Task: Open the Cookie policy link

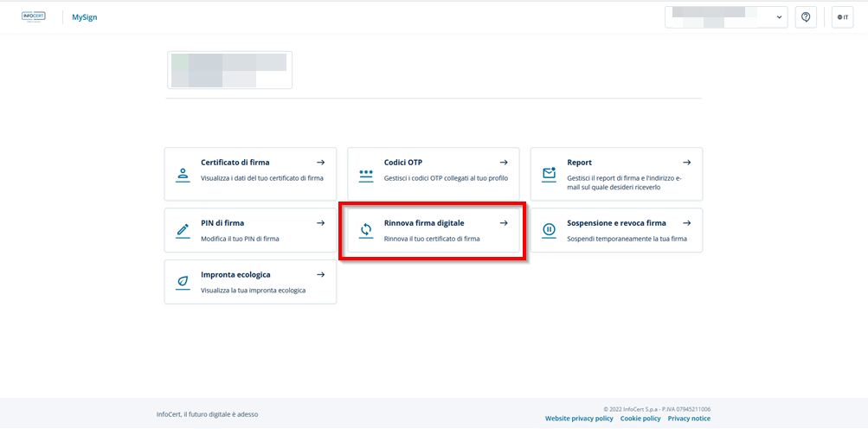Action: coord(640,419)
